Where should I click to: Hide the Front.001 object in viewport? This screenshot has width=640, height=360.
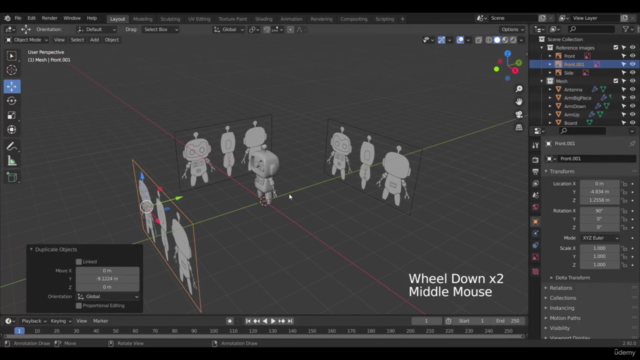click(633, 64)
